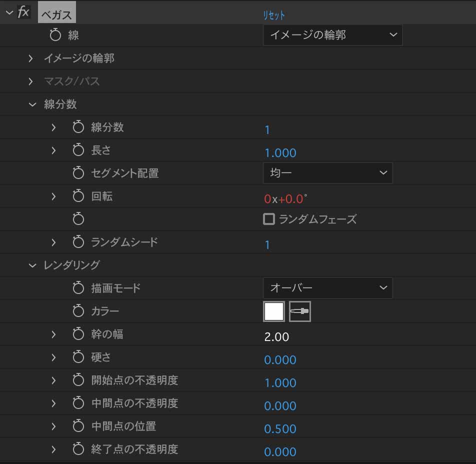Expand the イメージの輪郭 group
476x464 pixels.
click(x=30, y=58)
